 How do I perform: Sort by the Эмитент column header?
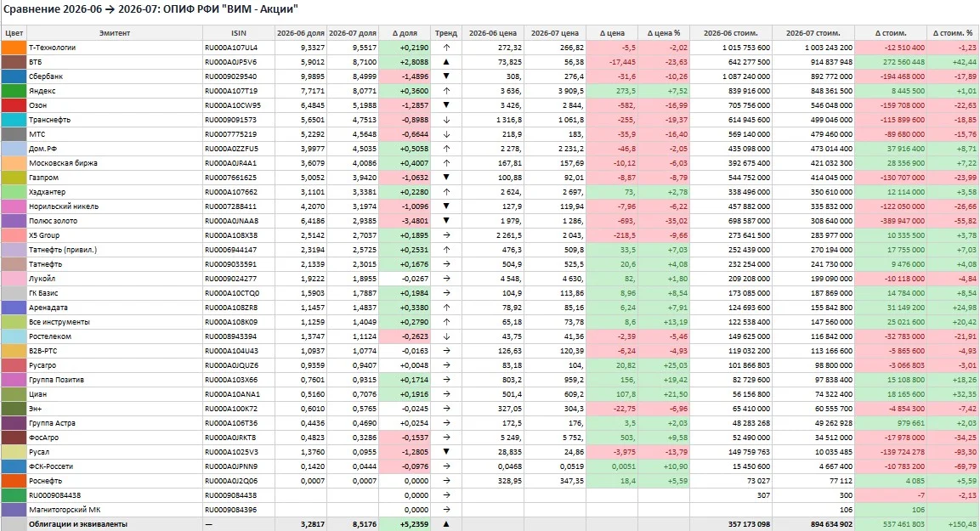point(115,33)
